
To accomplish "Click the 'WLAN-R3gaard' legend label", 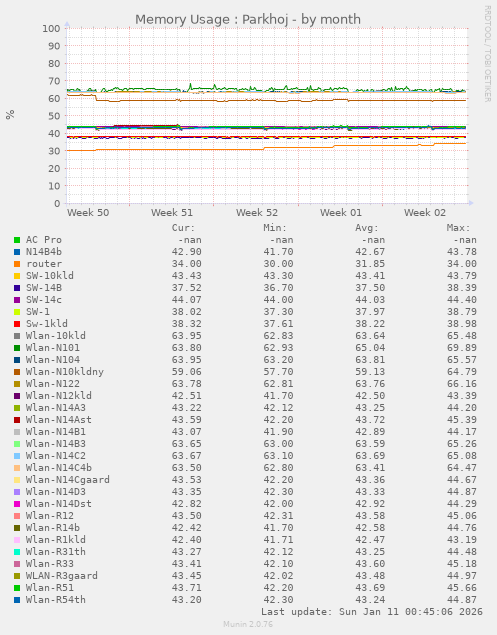I will 62,576.
